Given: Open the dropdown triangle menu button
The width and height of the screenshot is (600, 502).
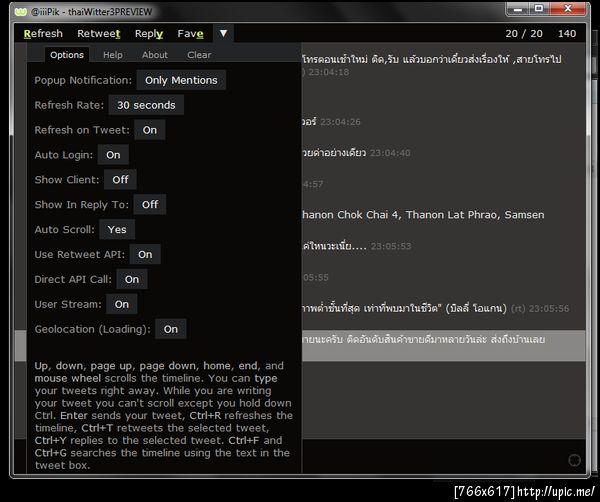Looking at the screenshot, I should [x=223, y=34].
